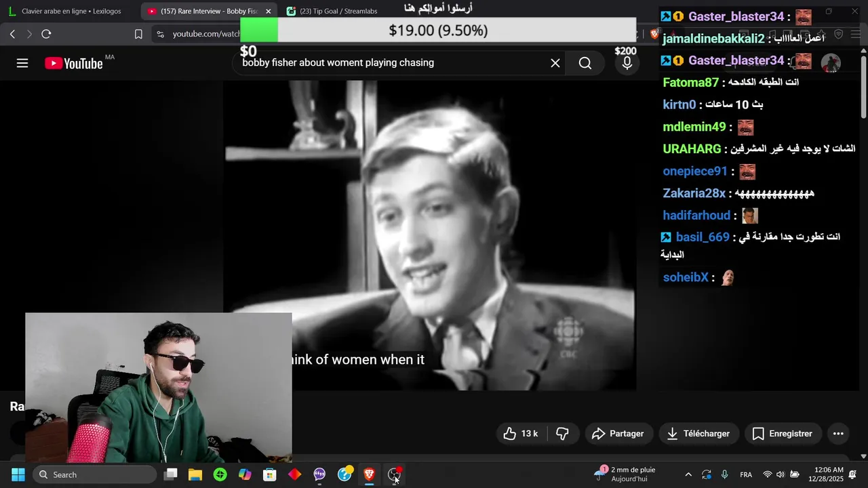Click chat username mdlemin49
Viewport: 868px width, 488px height.
tap(694, 127)
